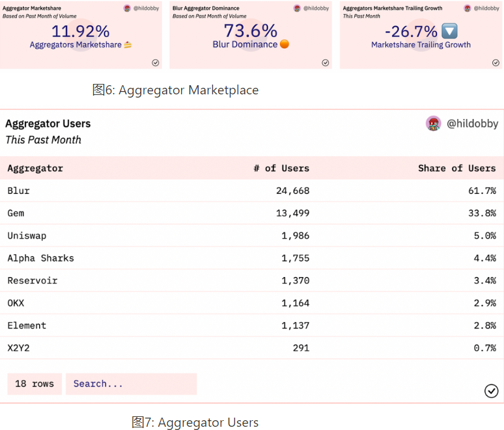Screen dimensions: 504x430
Task: Click the blue down-arrow icon beside -26.7%
Action: pyautogui.click(x=449, y=31)
